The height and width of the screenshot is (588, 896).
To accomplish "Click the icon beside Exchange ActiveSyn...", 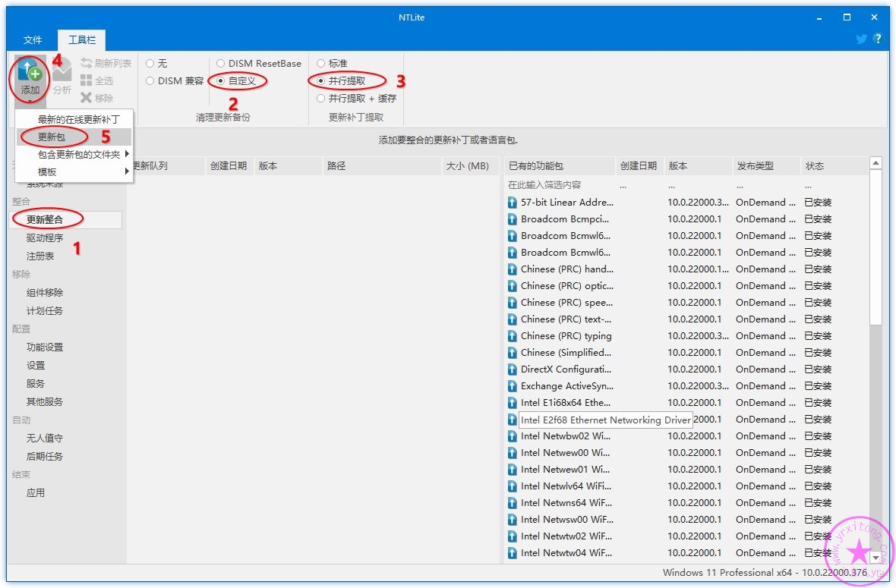I will click(x=513, y=386).
